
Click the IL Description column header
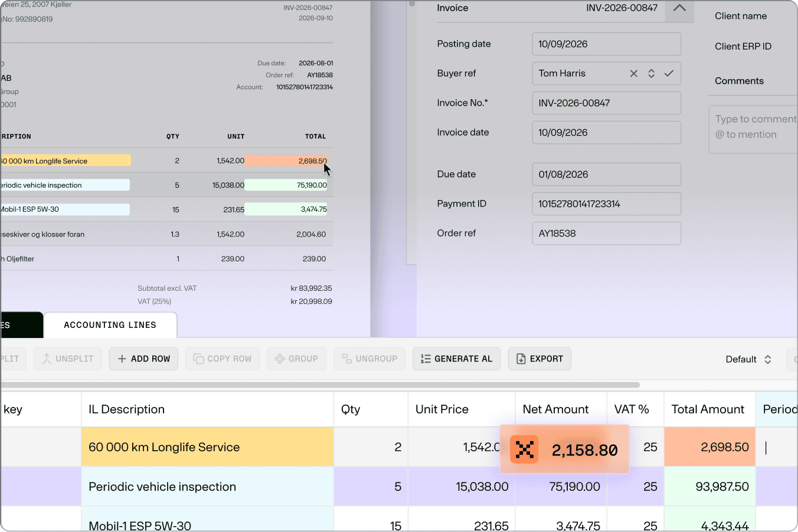click(207, 409)
